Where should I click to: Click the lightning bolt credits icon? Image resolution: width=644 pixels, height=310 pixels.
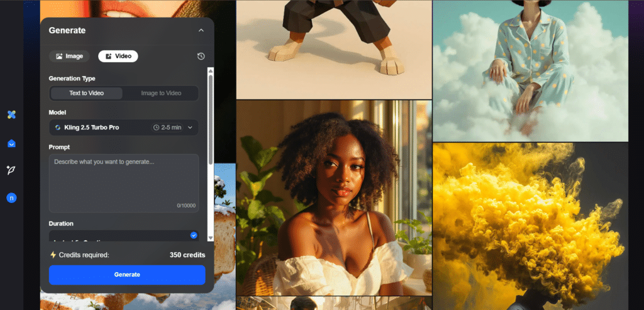pos(53,255)
